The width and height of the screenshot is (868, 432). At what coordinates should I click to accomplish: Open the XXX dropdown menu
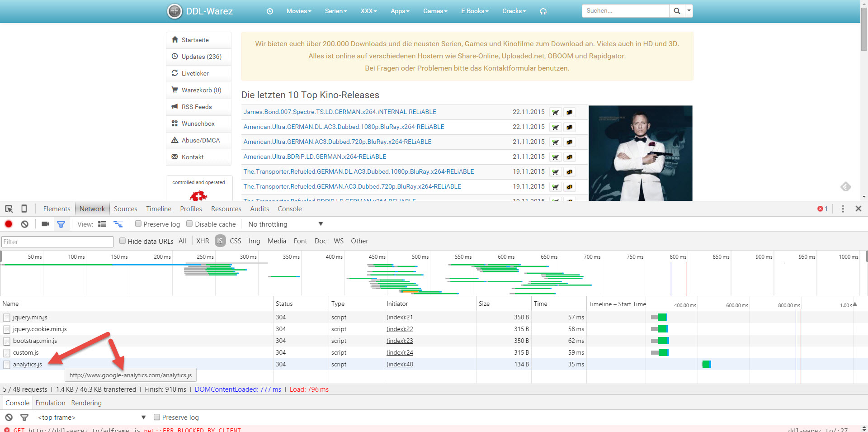coord(368,11)
